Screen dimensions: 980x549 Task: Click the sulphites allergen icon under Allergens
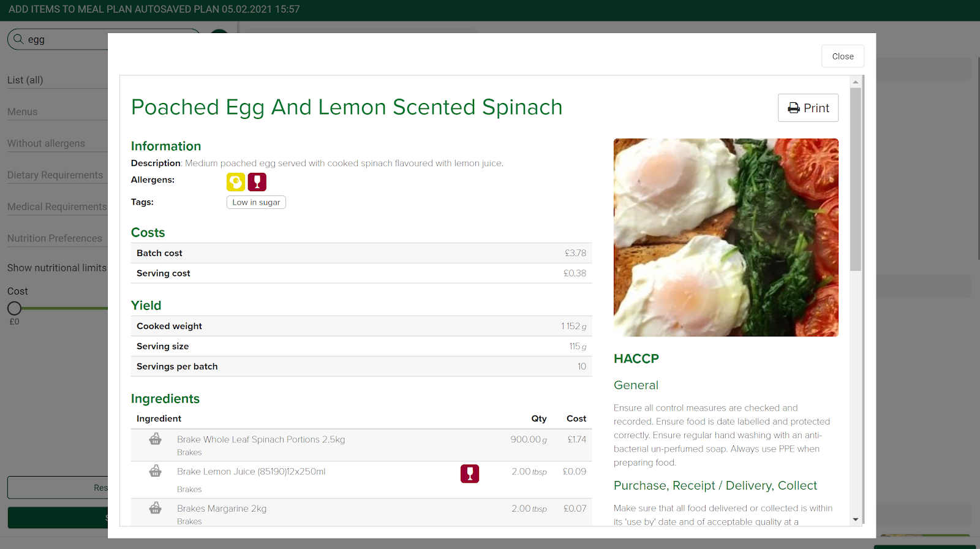tap(257, 182)
